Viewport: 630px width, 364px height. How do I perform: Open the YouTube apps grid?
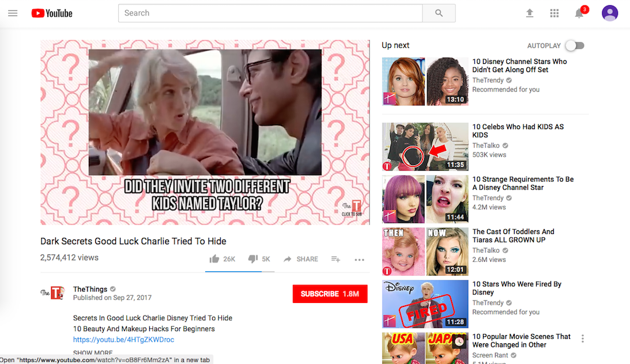coord(554,13)
